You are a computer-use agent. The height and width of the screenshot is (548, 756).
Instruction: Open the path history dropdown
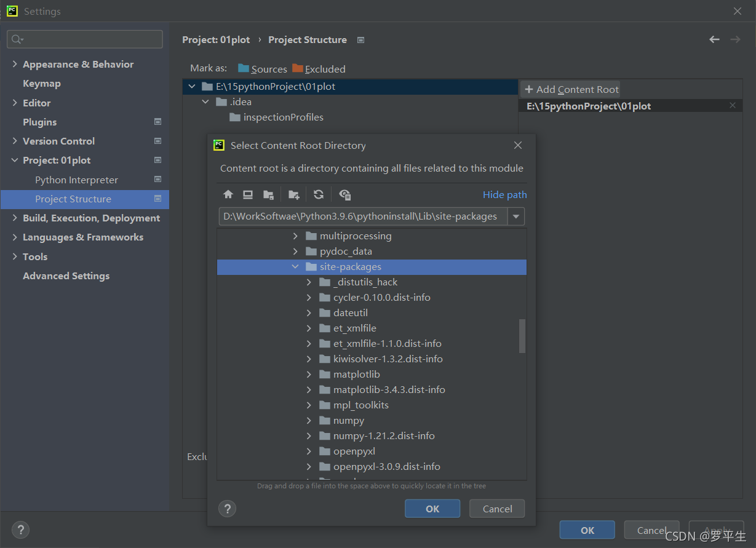[516, 216]
